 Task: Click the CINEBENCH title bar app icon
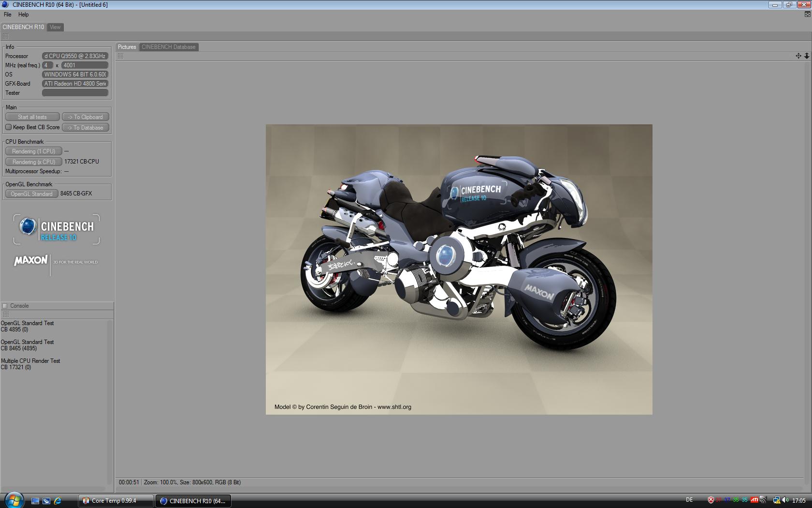(5, 4)
